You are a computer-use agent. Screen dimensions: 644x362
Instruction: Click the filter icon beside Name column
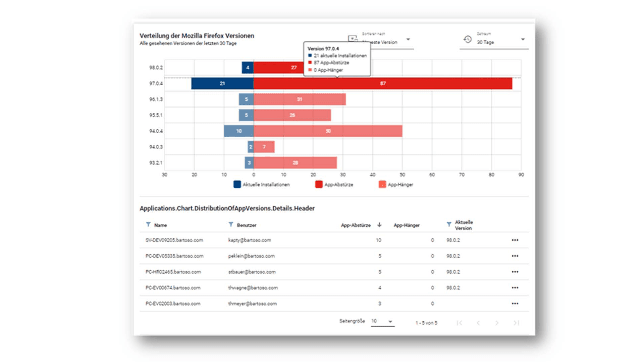pyautogui.click(x=148, y=225)
